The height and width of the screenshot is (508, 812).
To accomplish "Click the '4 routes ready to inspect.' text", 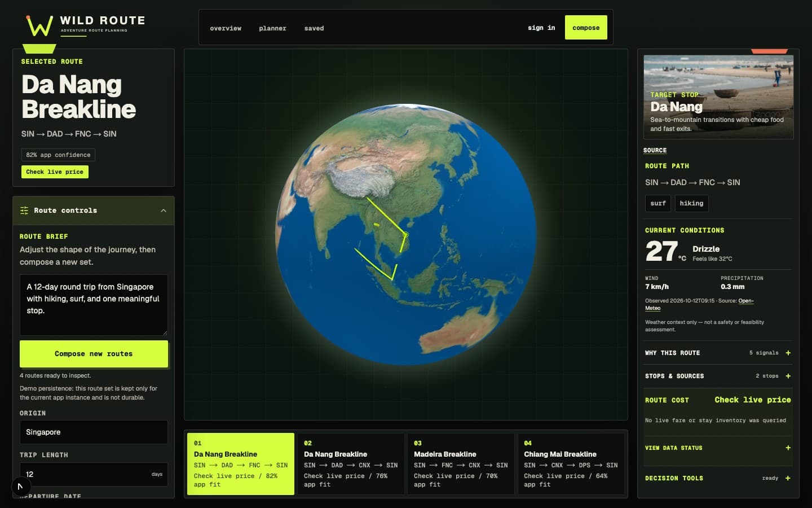I will [55, 375].
